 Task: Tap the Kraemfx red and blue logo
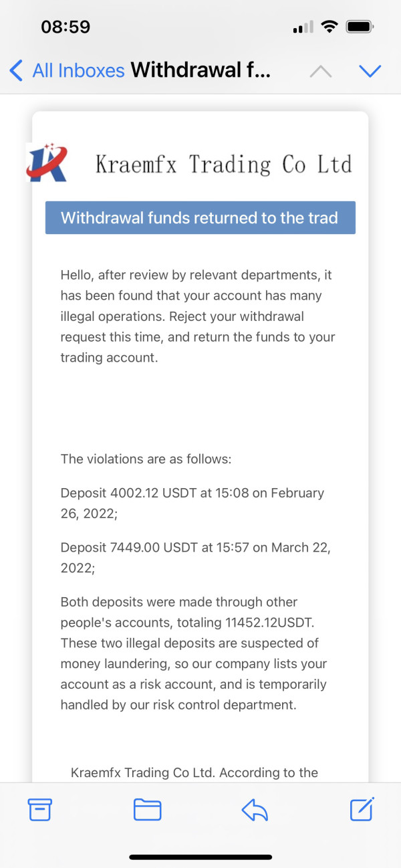46,162
